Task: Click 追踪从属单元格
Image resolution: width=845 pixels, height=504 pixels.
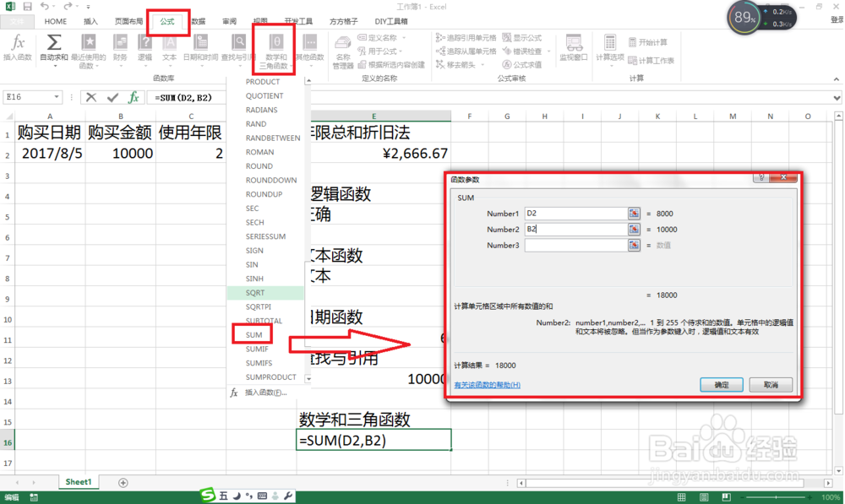Action: pyautogui.click(x=466, y=51)
